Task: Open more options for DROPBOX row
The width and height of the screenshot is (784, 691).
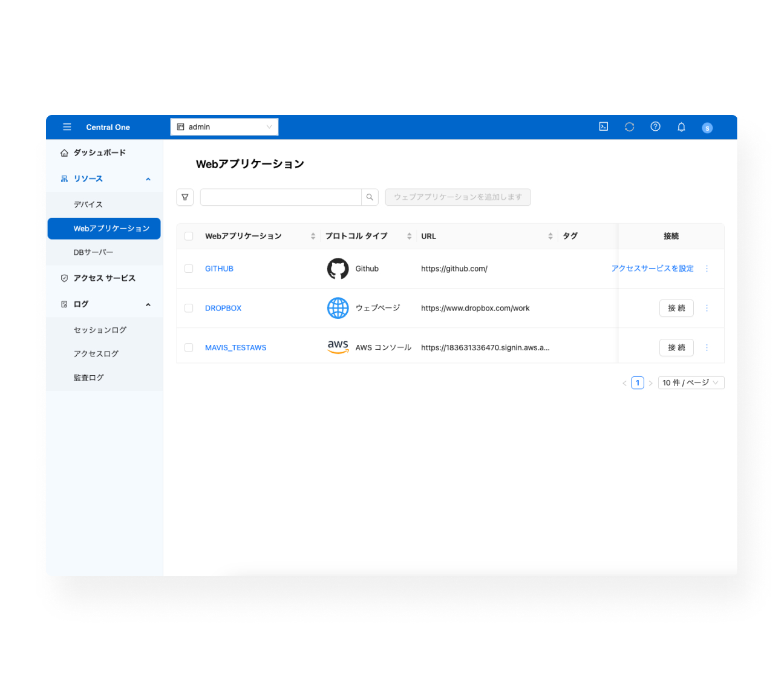Action: click(x=707, y=308)
